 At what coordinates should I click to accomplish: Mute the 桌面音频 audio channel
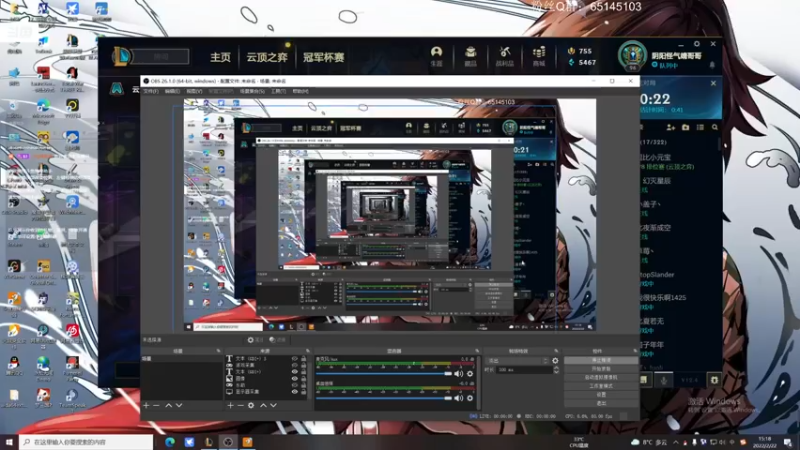[x=459, y=398]
